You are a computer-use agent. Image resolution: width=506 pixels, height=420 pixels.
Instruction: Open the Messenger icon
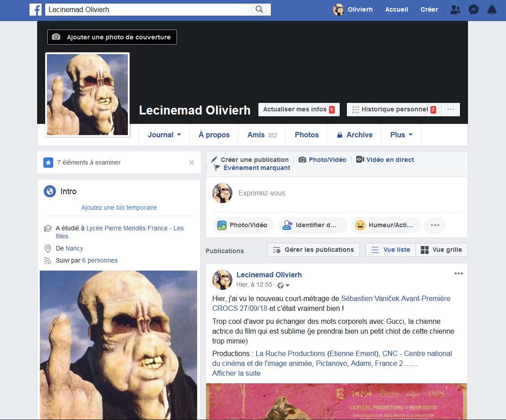pos(474,10)
